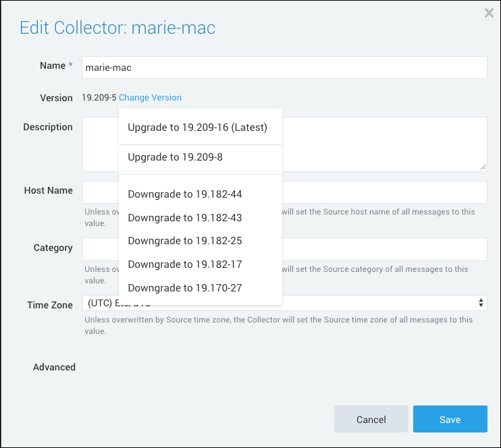The height and width of the screenshot is (448, 501).
Task: Select Upgrade to 19.209-16 (Latest)
Action: pos(197,128)
